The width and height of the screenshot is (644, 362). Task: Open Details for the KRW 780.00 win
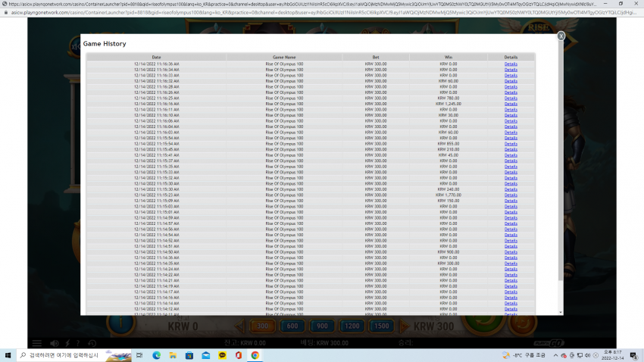[x=511, y=98]
